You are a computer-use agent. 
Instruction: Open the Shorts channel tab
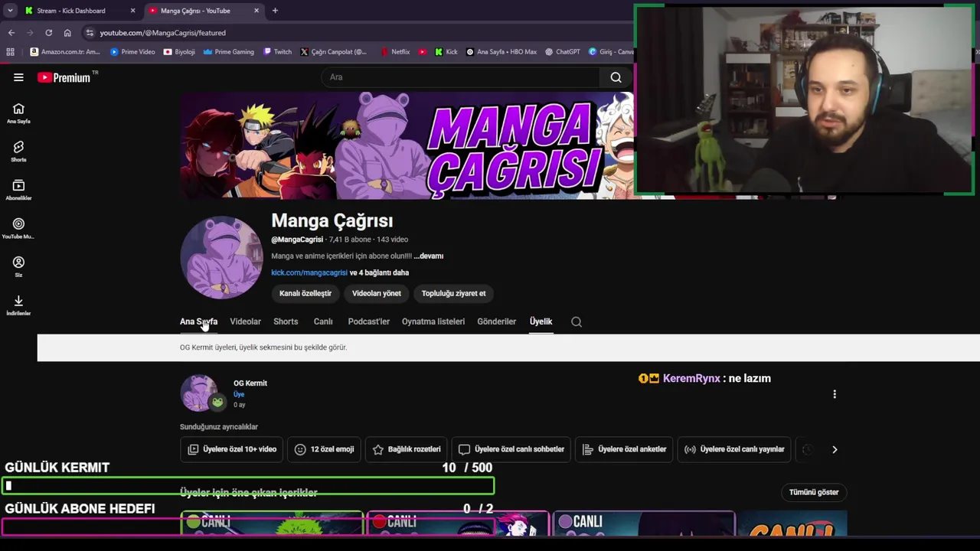point(286,321)
